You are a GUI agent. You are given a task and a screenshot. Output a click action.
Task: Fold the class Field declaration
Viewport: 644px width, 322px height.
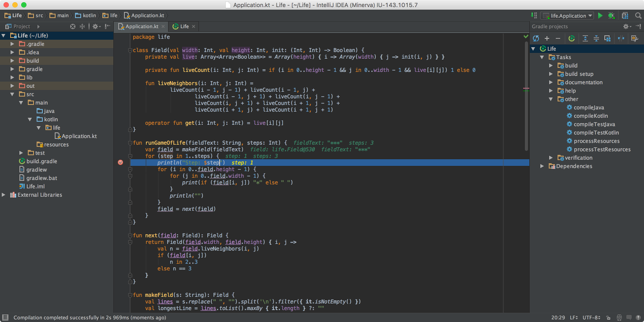(x=130, y=50)
